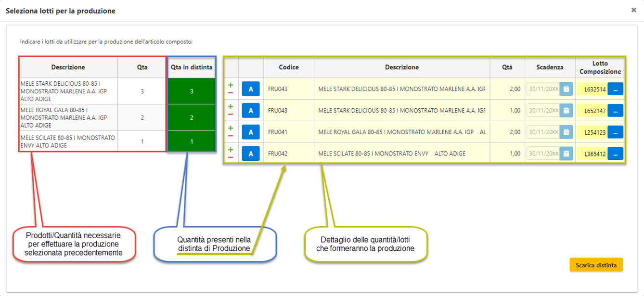
Task: Click the expiry date field for lot L652147
Action: pos(543,111)
